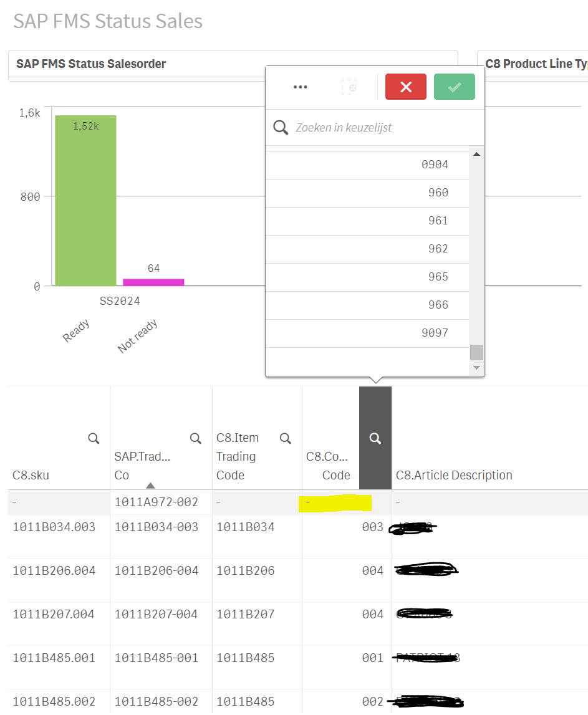Click the clear selection icon
The height and width of the screenshot is (715, 588).
(x=349, y=87)
